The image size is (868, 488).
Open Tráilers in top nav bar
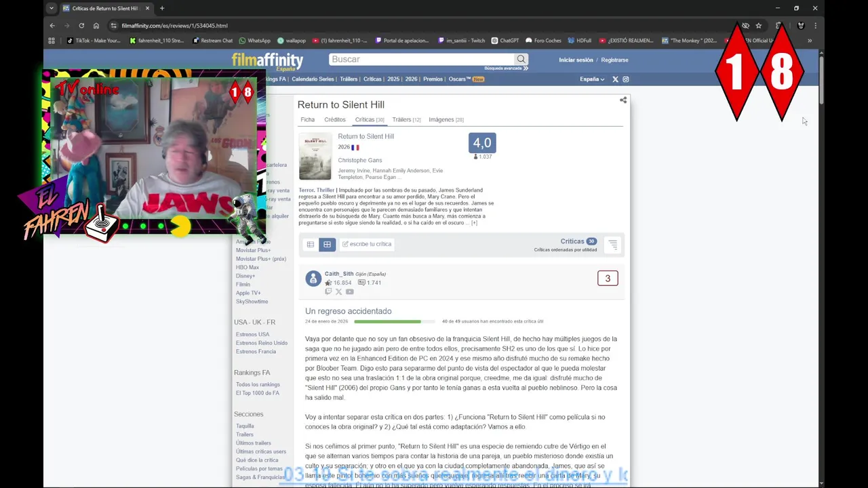(x=349, y=79)
